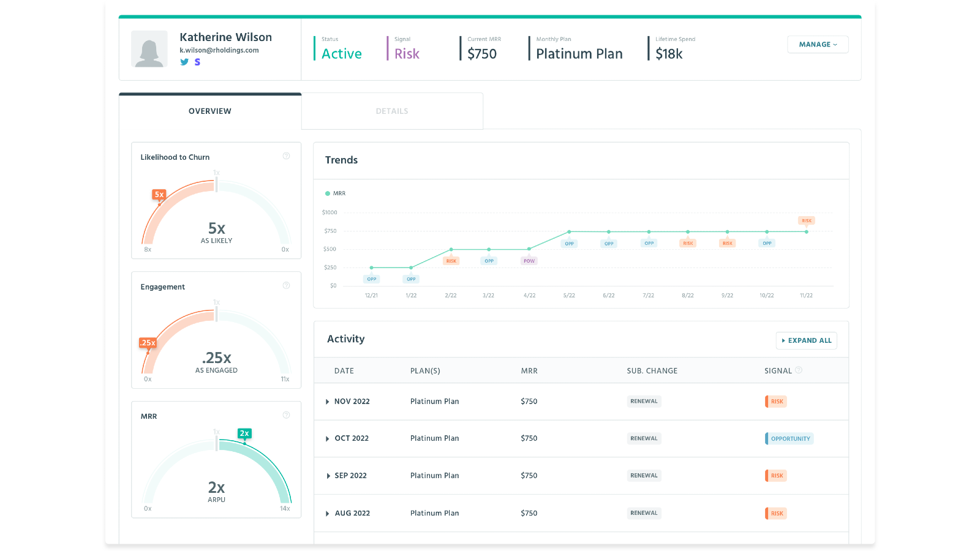Click the purple S social icon
This screenshot has width=980, height=551.
tap(197, 62)
